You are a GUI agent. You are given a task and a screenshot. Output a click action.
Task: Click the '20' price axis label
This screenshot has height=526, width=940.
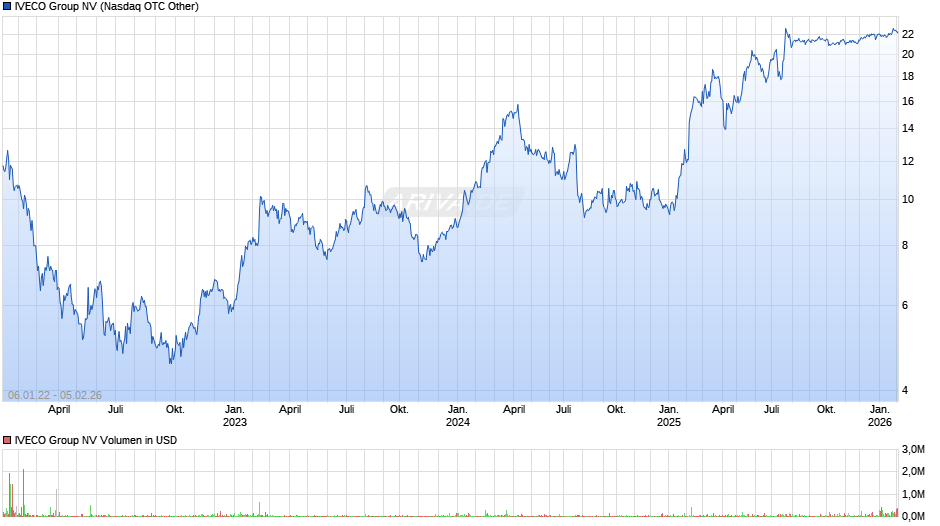pyautogui.click(x=908, y=54)
